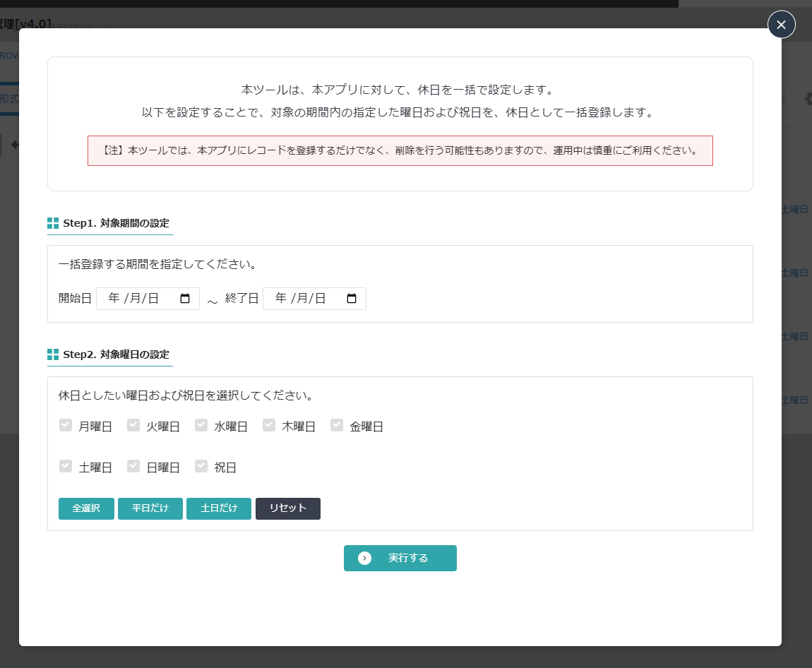Click the Step1 対象期間の設定 heading

point(116,223)
